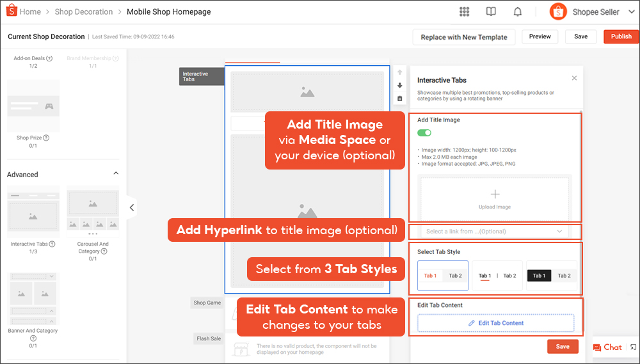Image resolution: width=640 pixels, height=364 pixels.
Task: Click the Flash Sale canvas label
Action: coord(209,338)
